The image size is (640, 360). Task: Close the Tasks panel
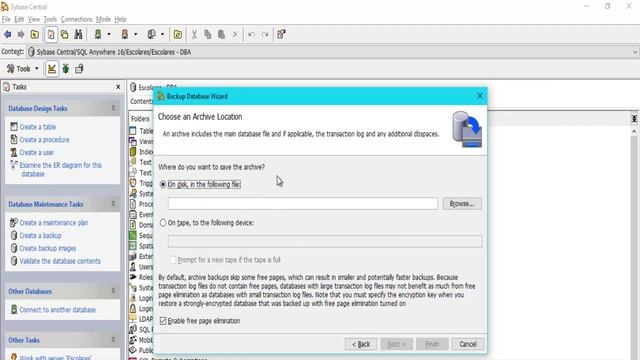pos(118,87)
